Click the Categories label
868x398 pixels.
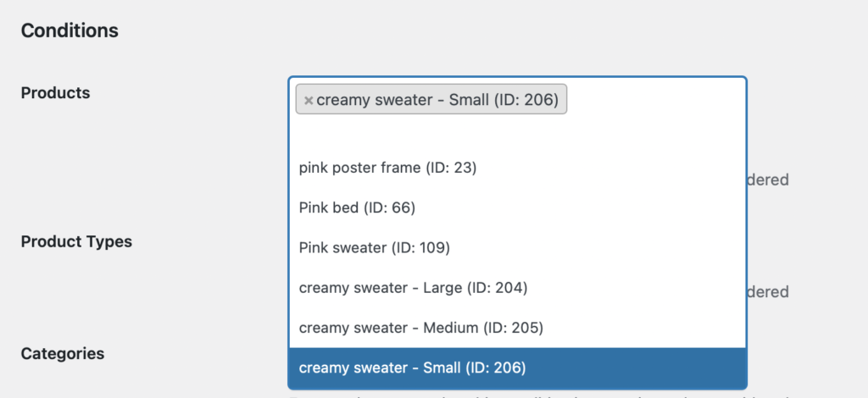coord(63,353)
